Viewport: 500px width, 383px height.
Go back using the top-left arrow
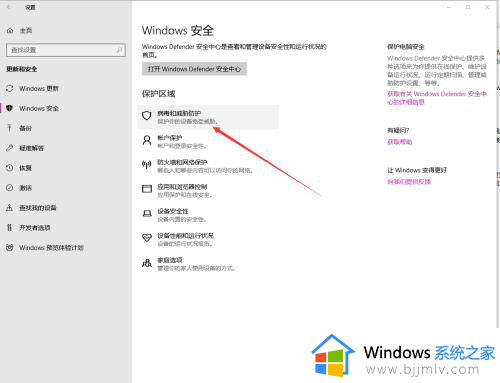9,7
